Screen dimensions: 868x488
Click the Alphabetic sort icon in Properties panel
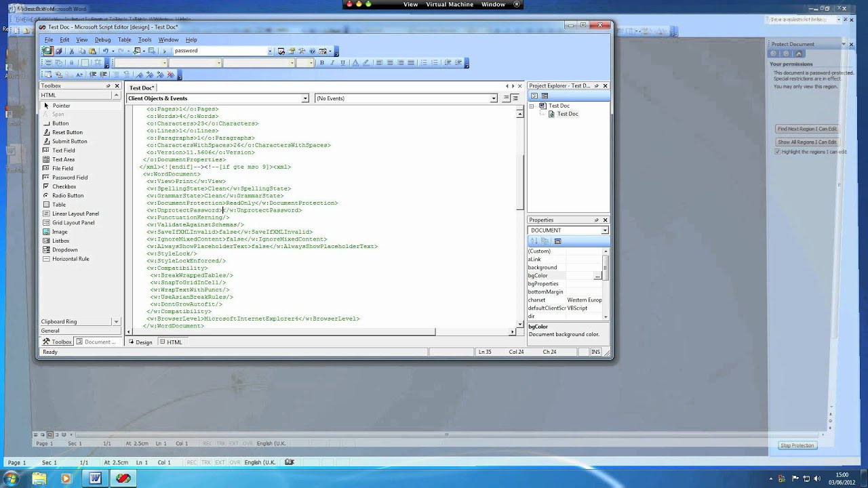(x=534, y=241)
